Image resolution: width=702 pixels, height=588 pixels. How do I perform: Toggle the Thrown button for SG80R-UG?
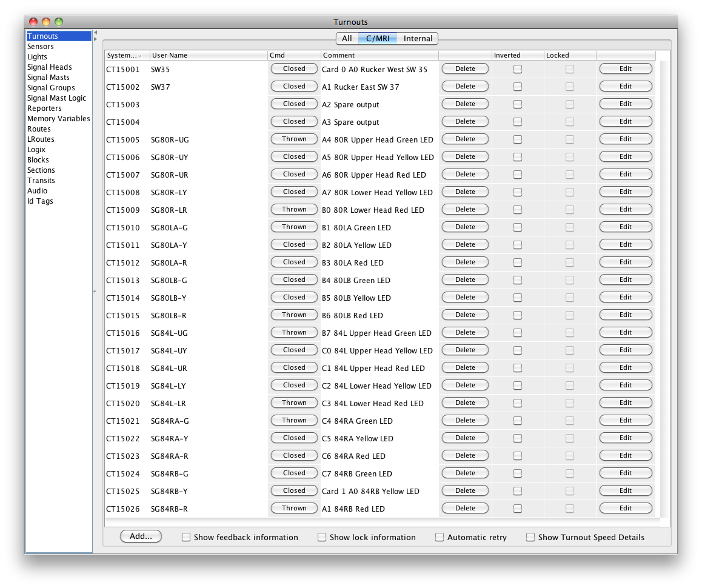point(294,139)
